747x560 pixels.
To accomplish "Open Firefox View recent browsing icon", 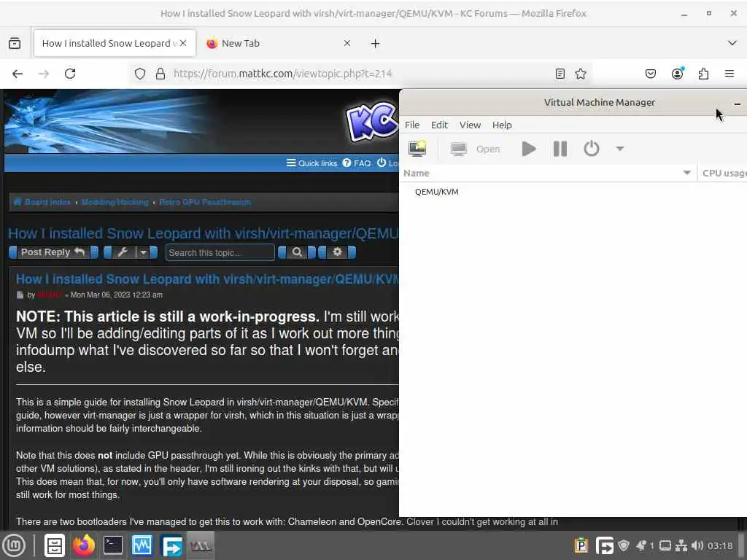I will [x=15, y=43].
